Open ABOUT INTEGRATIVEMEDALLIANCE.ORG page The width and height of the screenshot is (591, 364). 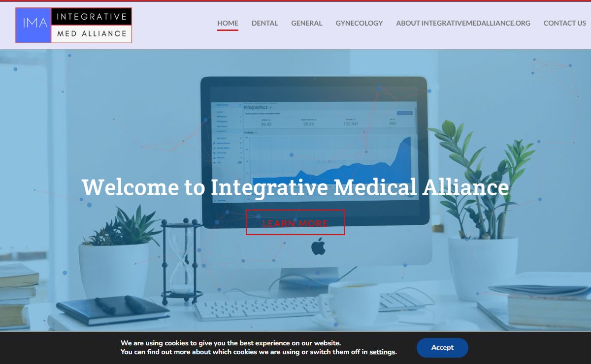point(463,23)
